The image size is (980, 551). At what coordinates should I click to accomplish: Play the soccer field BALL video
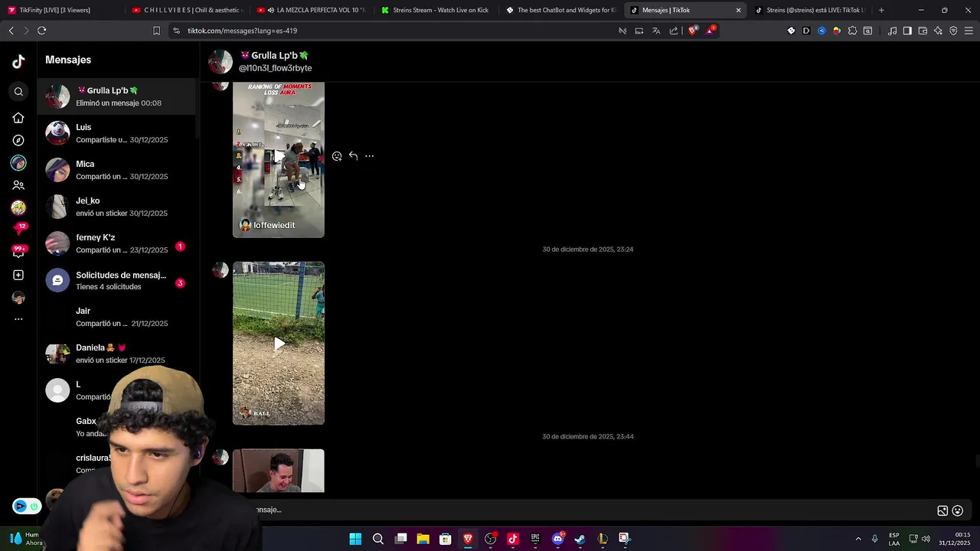[x=279, y=344]
